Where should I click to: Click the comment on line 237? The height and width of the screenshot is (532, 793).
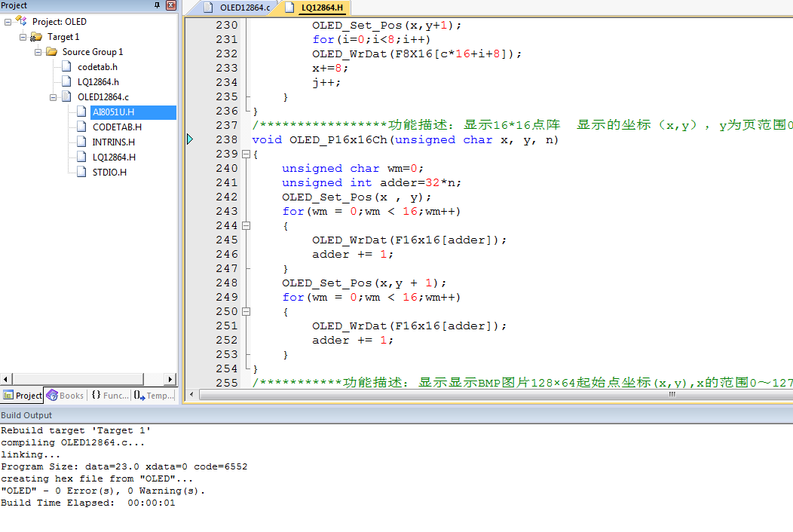522,125
